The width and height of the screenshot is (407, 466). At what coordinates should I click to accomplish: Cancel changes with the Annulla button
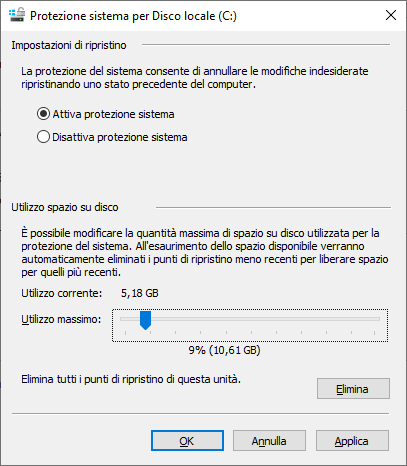pos(269,441)
